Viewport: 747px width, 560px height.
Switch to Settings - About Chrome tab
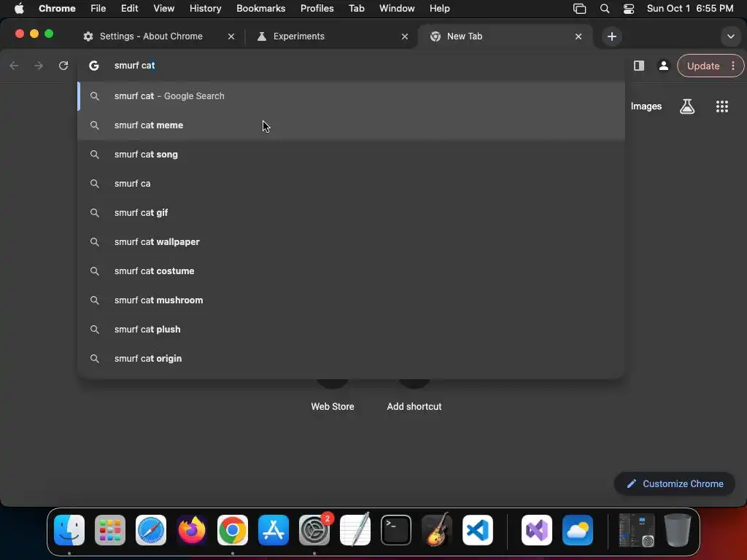150,36
